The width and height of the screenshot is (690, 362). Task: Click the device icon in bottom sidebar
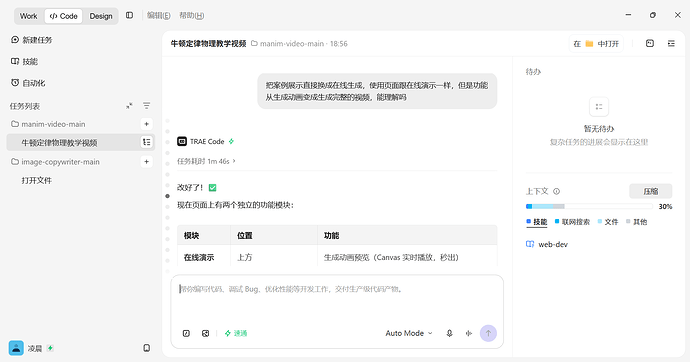(x=147, y=348)
